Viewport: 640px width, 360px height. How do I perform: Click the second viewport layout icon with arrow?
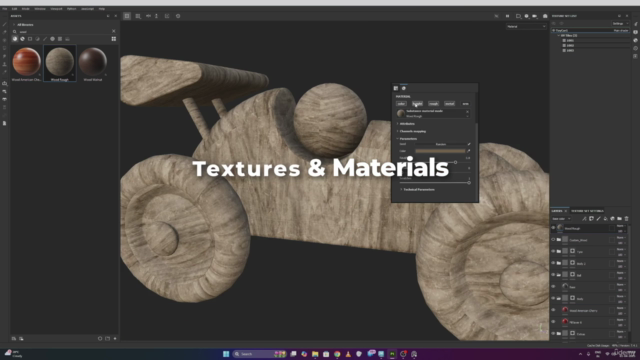pos(138,16)
